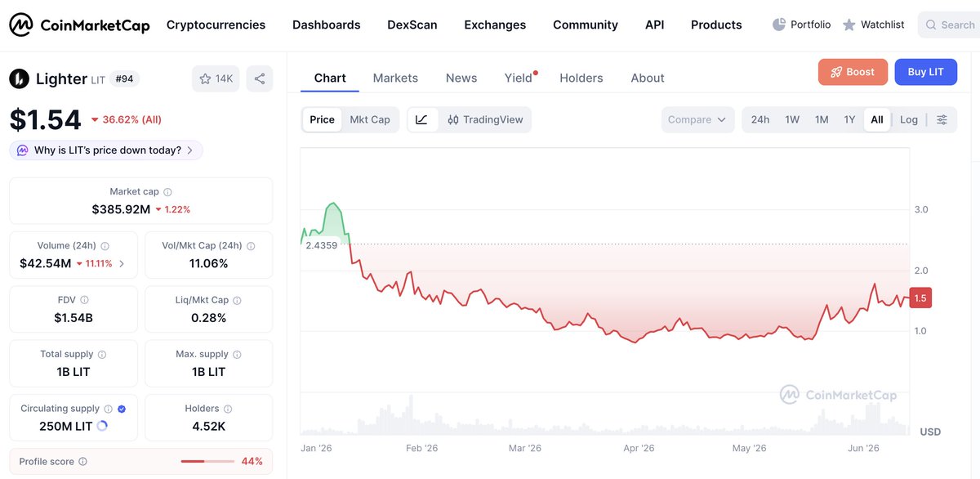
Task: Click the Volume (24h) info icon
Action: [105, 246]
